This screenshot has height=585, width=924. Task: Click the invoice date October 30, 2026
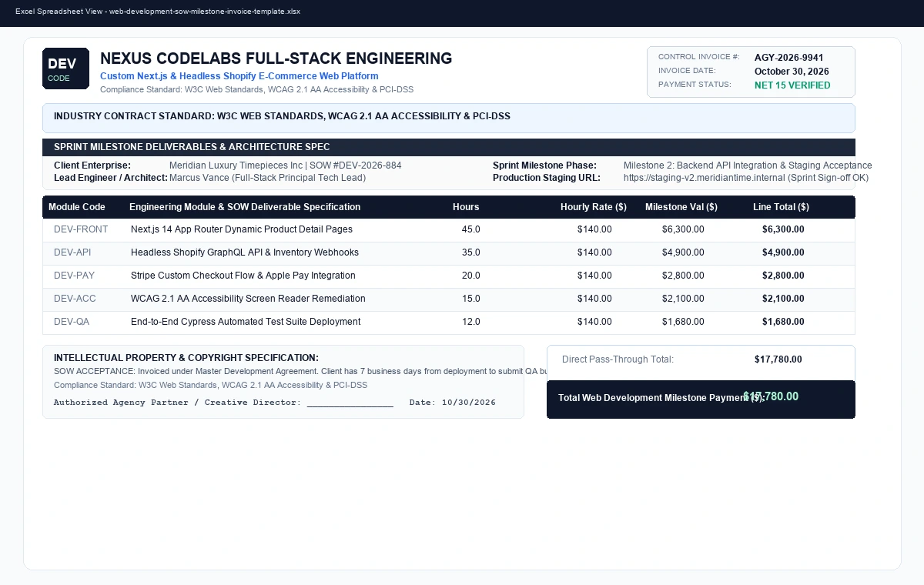(792, 72)
